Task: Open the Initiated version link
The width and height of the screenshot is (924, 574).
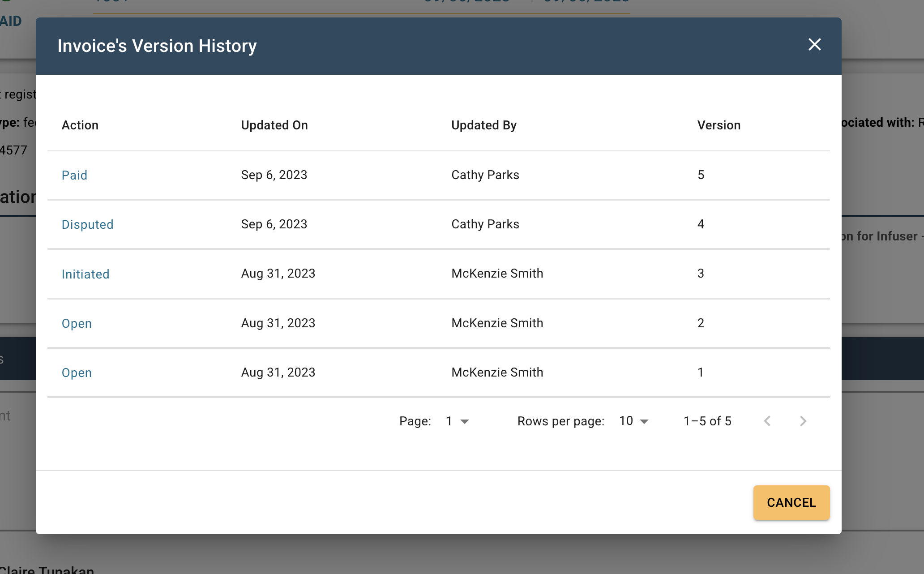Action: pyautogui.click(x=86, y=274)
